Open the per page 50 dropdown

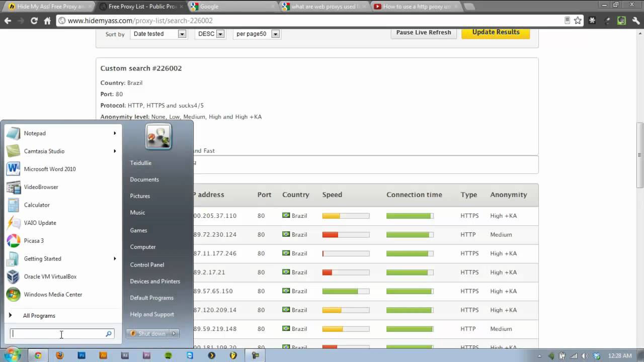257,34
